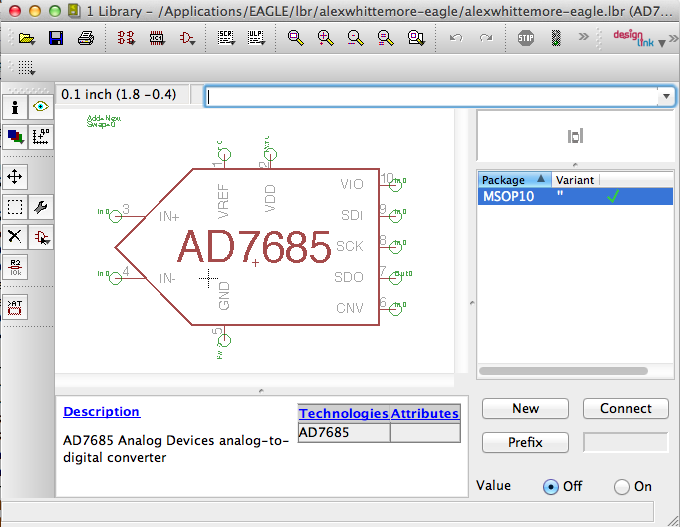Viewport: 680px width, 527px height.
Task: Click the Prefix button
Action: tap(525, 442)
